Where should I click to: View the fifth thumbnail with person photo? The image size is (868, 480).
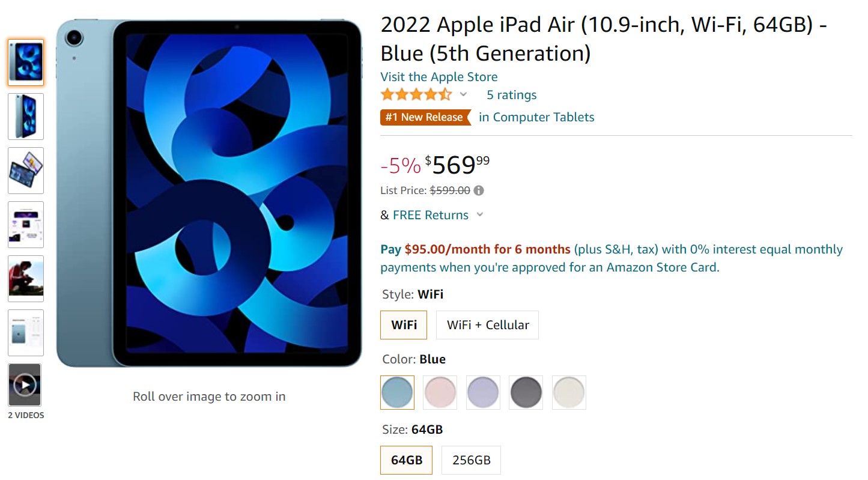(26, 279)
